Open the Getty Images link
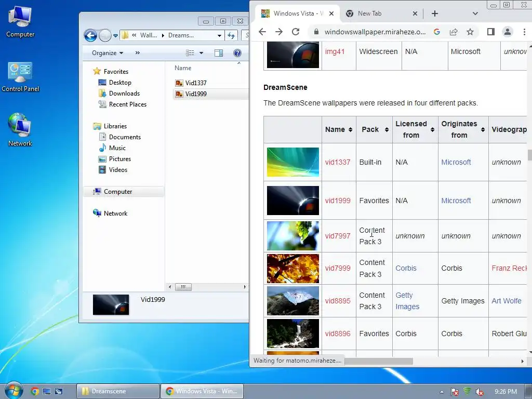 (x=407, y=301)
